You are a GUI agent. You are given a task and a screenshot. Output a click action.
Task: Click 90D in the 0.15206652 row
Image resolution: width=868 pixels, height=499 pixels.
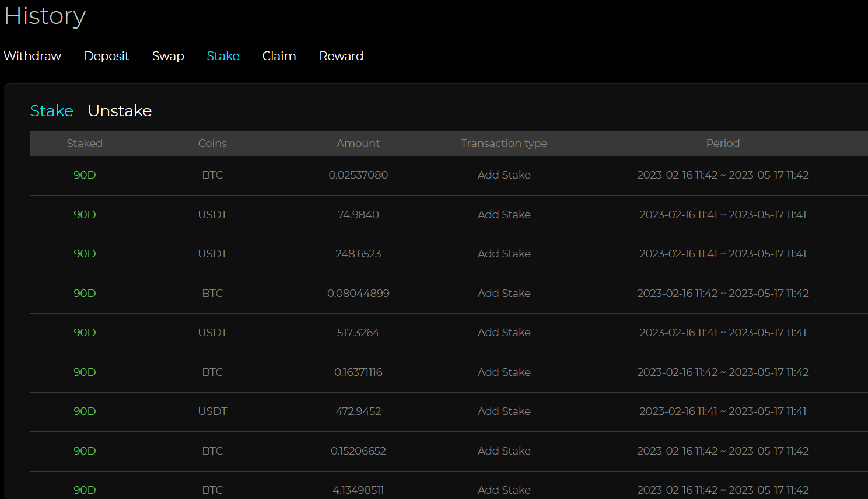point(85,451)
